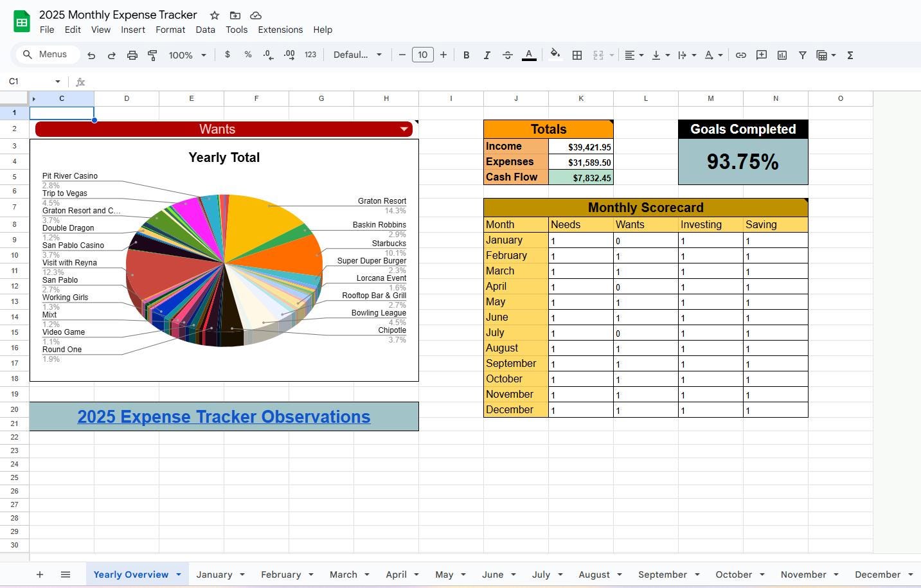This screenshot has height=588, width=921.
Task: Open the all sheets list
Action: 66,575
